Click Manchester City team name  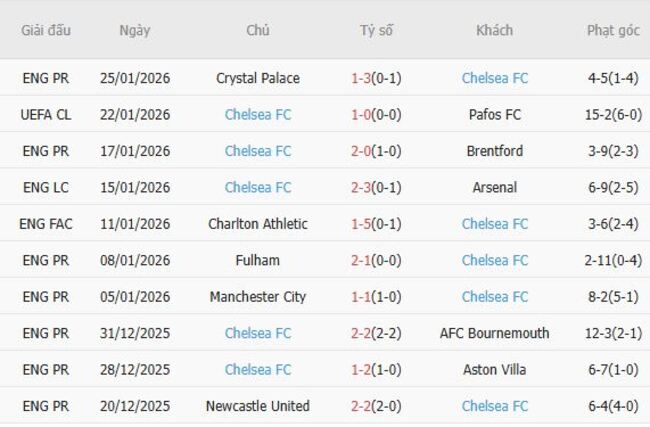click(258, 297)
